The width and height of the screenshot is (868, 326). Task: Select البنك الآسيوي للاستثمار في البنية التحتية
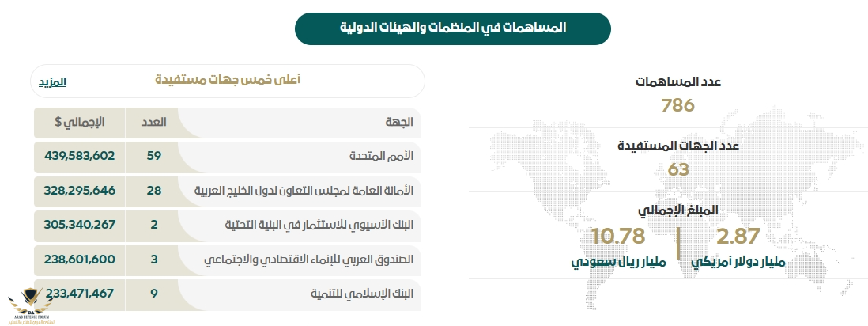319,225
